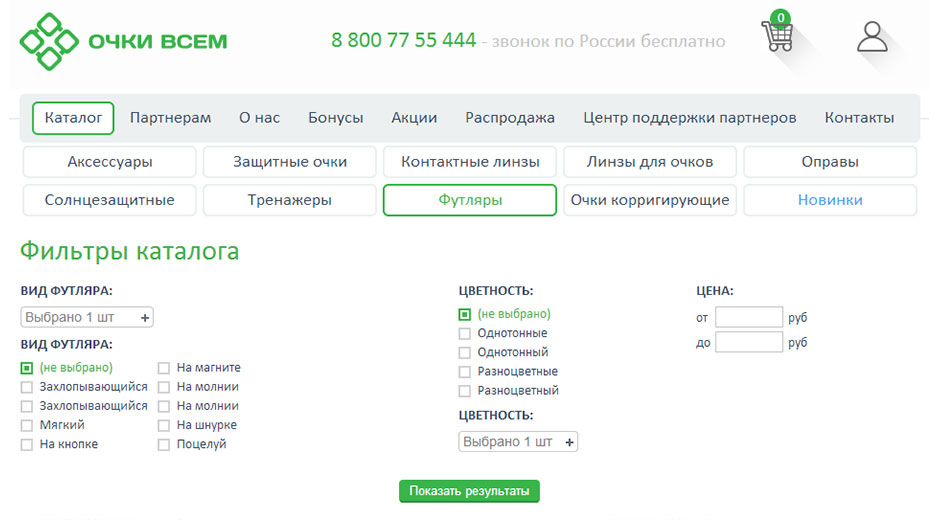Open the Цветность dropdown selector

pyautogui.click(x=518, y=442)
